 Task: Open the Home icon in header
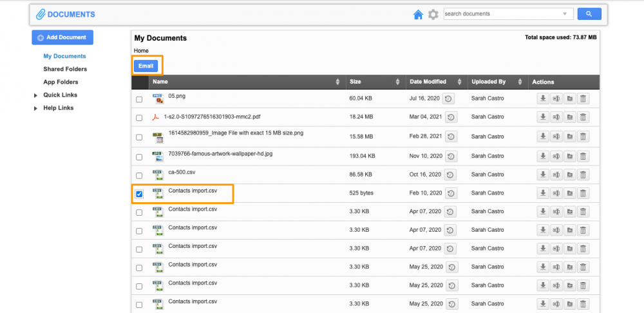(x=418, y=14)
